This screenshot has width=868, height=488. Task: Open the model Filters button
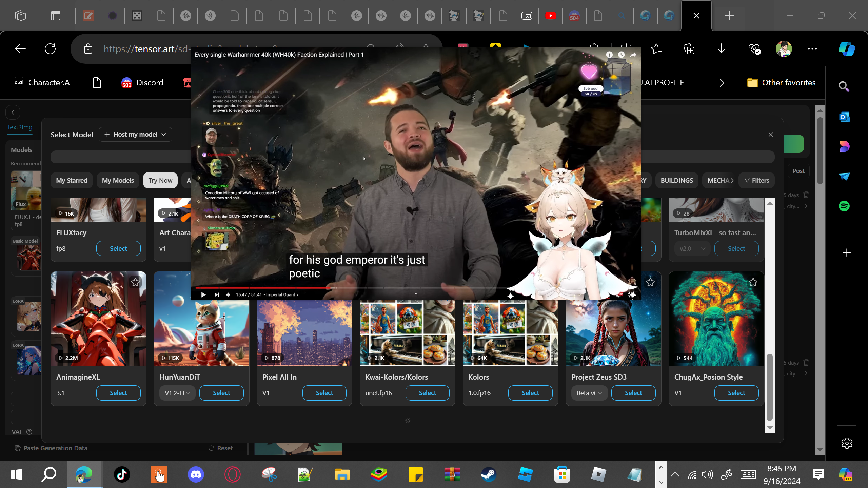[x=757, y=180]
